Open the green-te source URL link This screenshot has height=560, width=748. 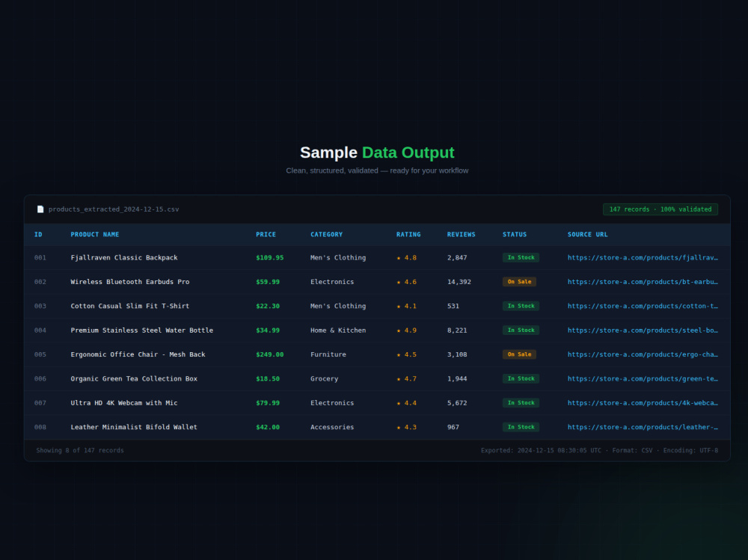pyautogui.click(x=643, y=379)
